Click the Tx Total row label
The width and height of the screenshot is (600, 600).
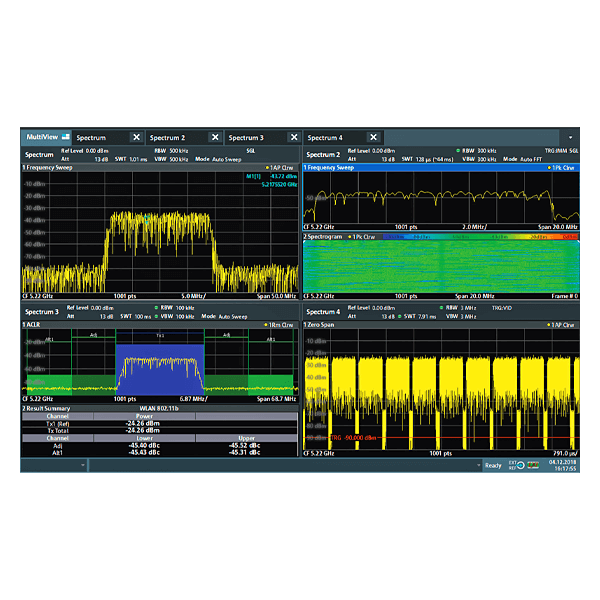(58, 430)
